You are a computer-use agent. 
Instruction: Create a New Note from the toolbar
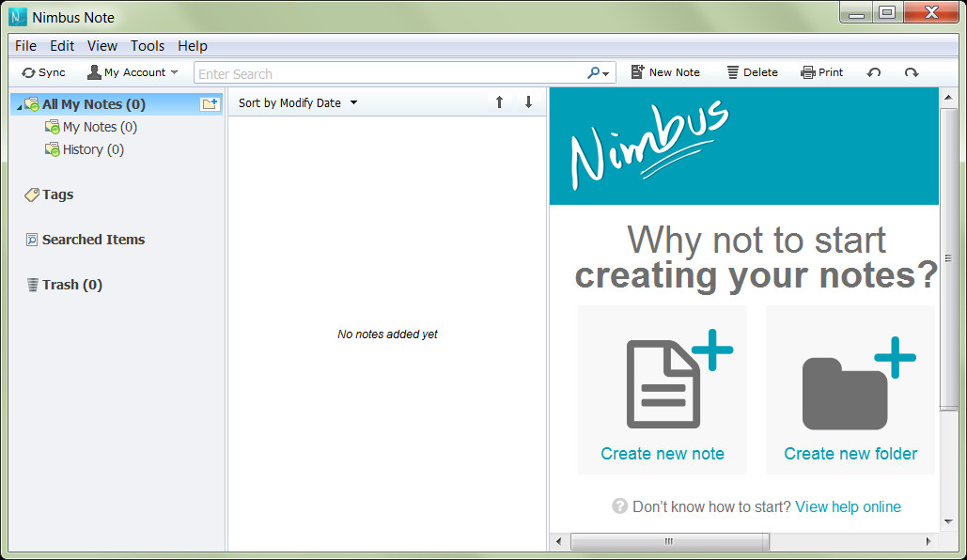click(665, 72)
